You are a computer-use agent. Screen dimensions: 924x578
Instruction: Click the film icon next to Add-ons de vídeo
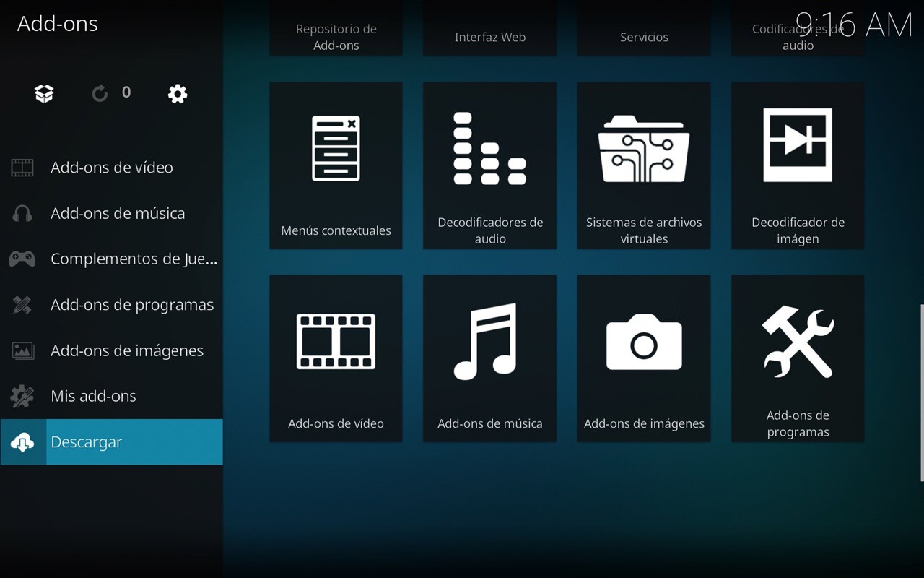click(22, 167)
